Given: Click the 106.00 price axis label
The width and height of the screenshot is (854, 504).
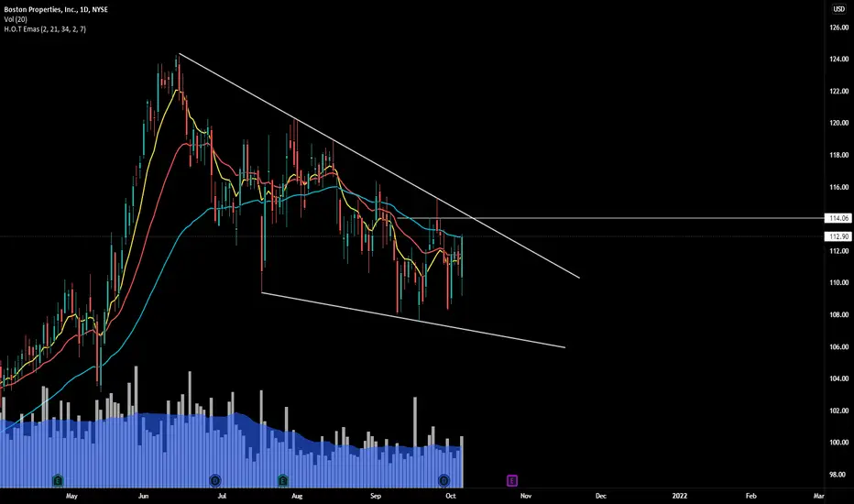Looking at the screenshot, I should (838, 346).
